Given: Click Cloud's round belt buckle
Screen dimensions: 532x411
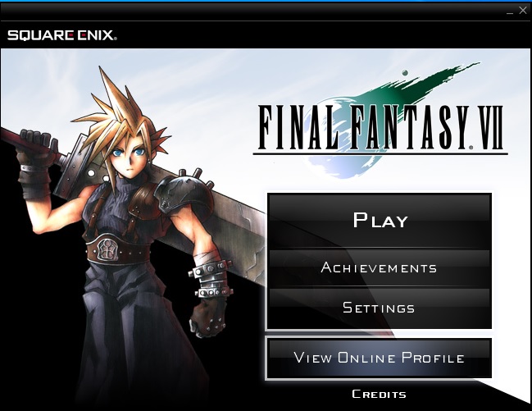Looking at the screenshot, I should [x=108, y=249].
